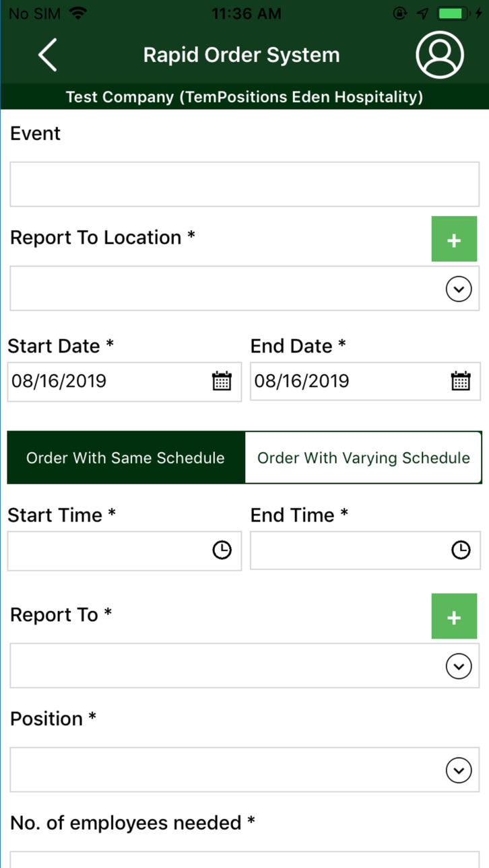Select Order With Same Schedule tab
The image size is (489, 868).
[126, 458]
